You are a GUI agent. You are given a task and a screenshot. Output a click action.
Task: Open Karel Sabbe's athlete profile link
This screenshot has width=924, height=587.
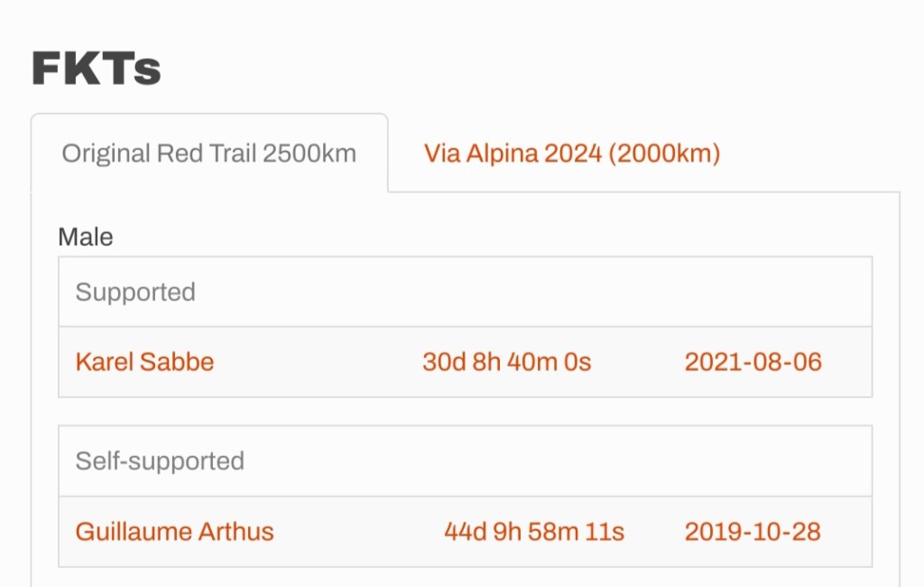144,362
